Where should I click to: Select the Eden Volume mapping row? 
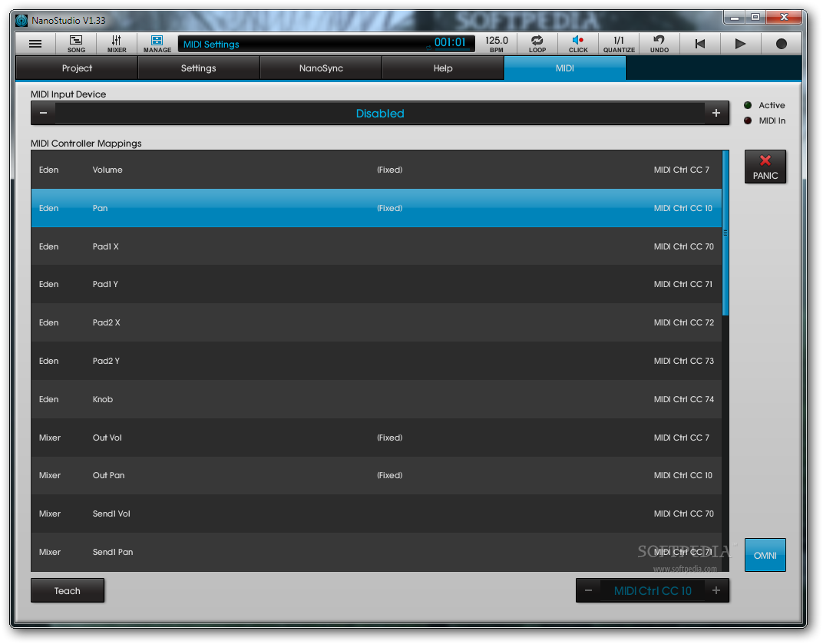click(x=376, y=170)
